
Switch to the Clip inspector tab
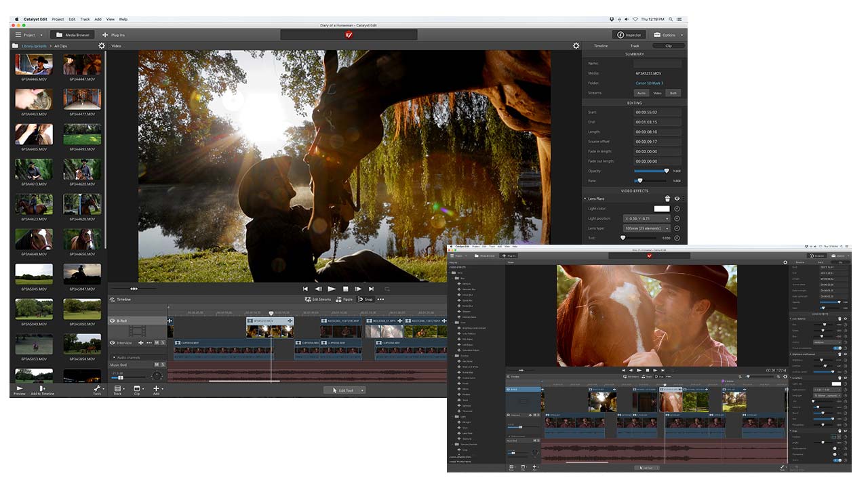(668, 46)
